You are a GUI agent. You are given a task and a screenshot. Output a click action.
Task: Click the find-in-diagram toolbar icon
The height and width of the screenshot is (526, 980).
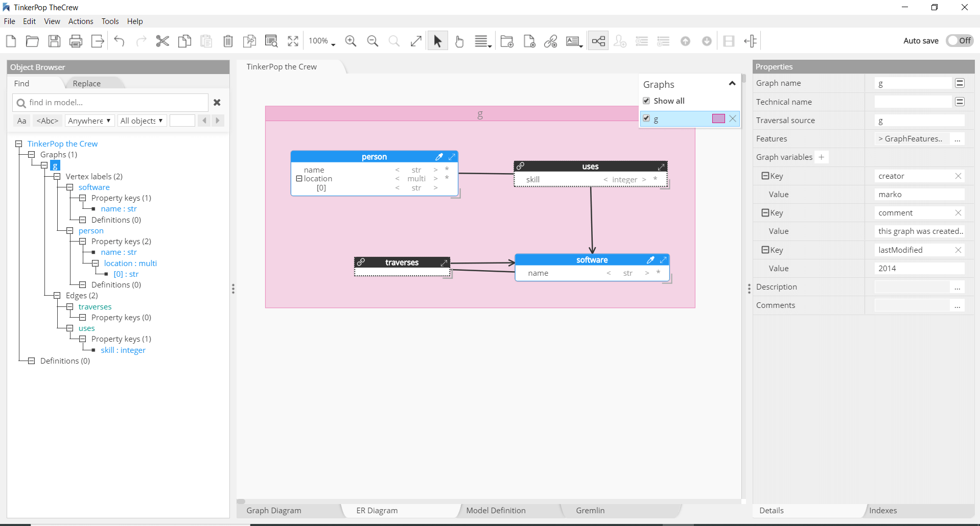tap(271, 41)
